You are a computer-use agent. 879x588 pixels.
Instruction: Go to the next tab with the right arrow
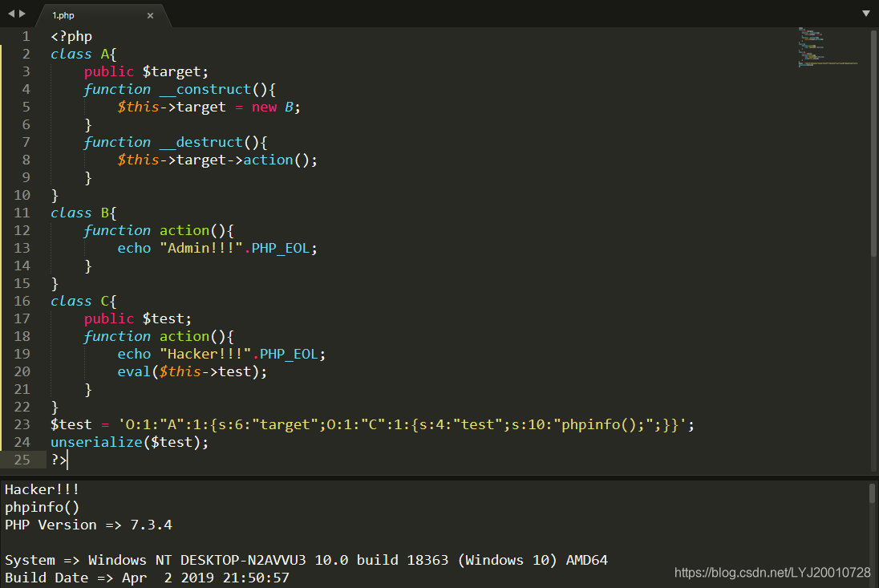22,14
